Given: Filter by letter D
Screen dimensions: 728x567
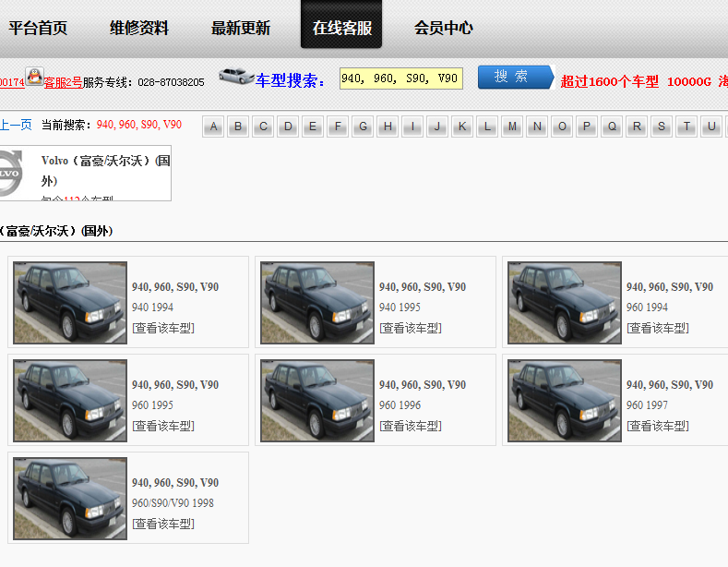Looking at the screenshot, I should click(x=288, y=127).
